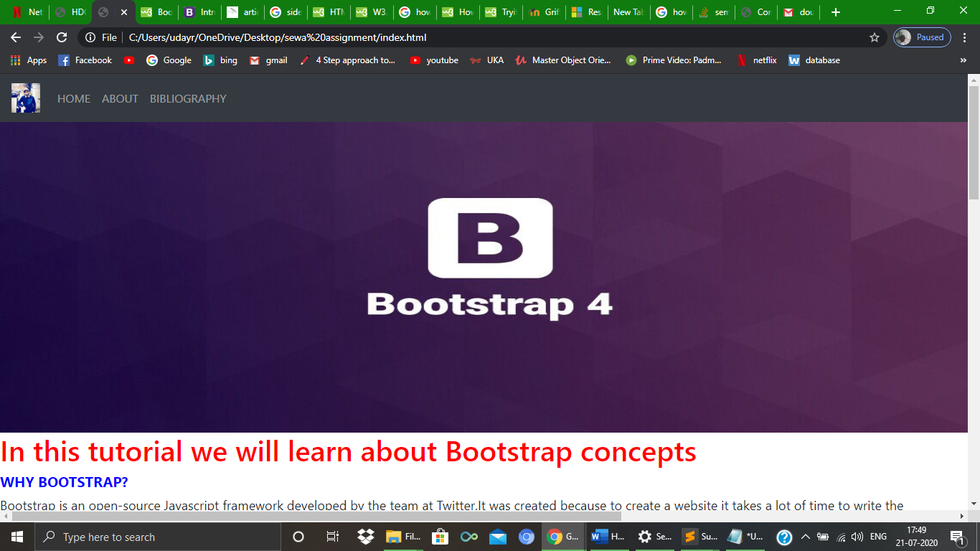Close the active browser tab

124,12
